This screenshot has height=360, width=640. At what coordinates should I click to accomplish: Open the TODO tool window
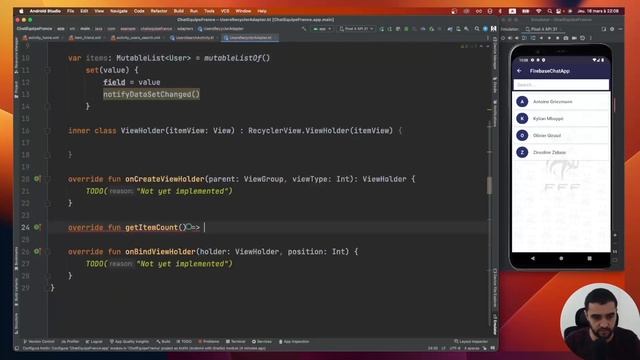point(184,342)
